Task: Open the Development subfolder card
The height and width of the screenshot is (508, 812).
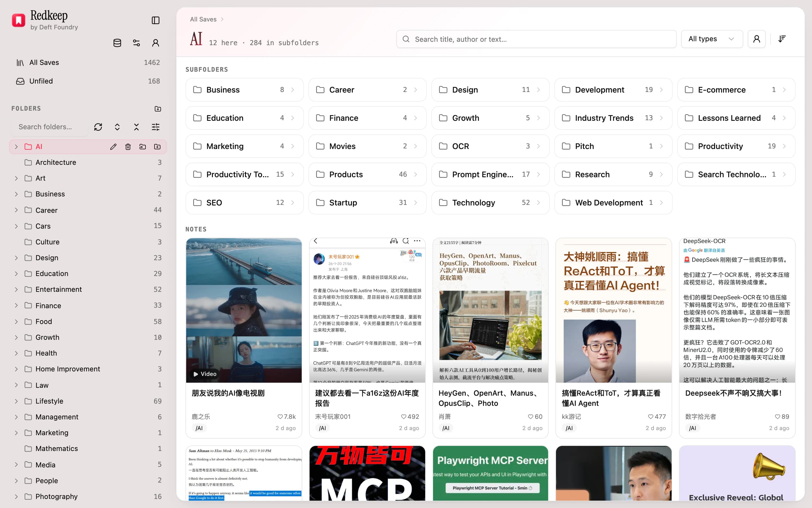Action: click(x=613, y=90)
